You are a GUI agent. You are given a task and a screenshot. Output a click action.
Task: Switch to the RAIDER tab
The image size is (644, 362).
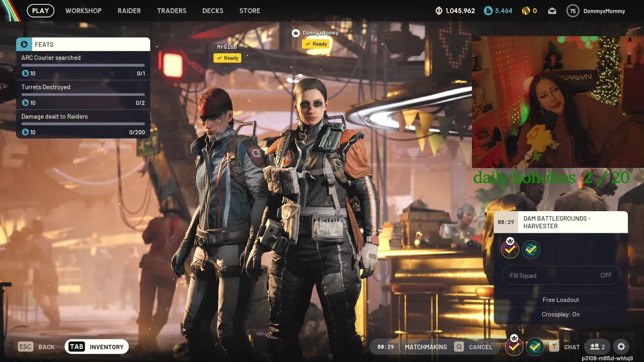(x=129, y=11)
